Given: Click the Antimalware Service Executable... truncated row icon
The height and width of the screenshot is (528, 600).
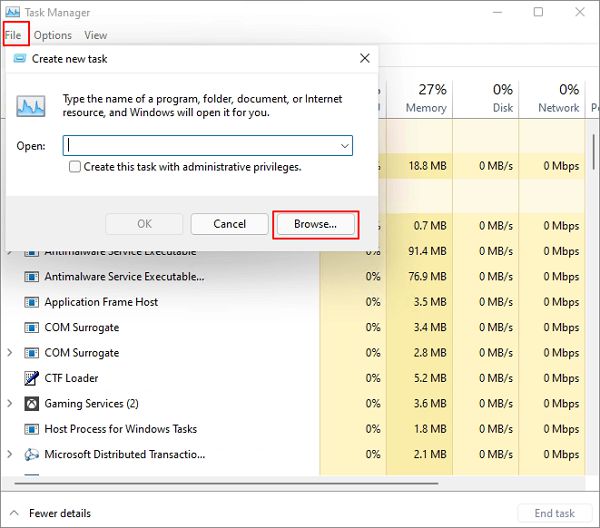Looking at the screenshot, I should pyautogui.click(x=31, y=277).
